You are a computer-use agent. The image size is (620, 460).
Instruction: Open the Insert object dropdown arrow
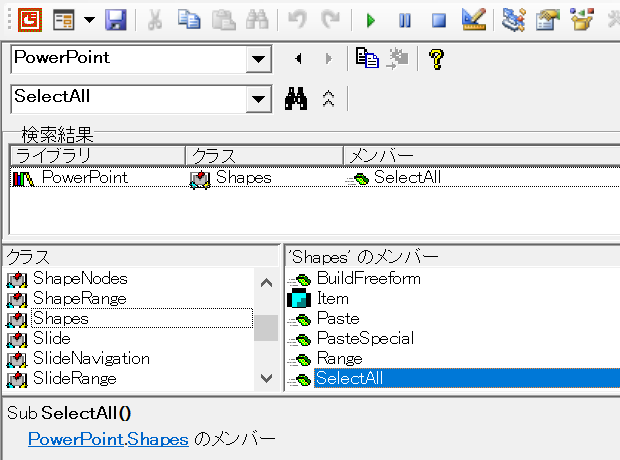(89, 19)
